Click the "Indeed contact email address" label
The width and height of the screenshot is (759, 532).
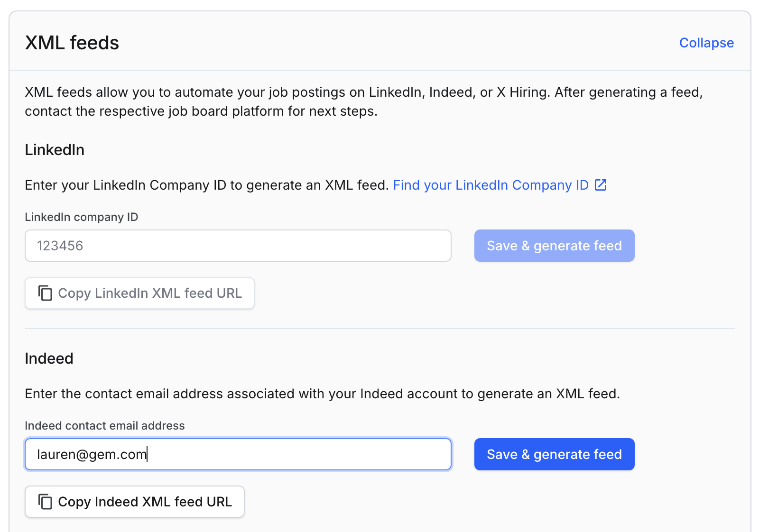[105, 426]
